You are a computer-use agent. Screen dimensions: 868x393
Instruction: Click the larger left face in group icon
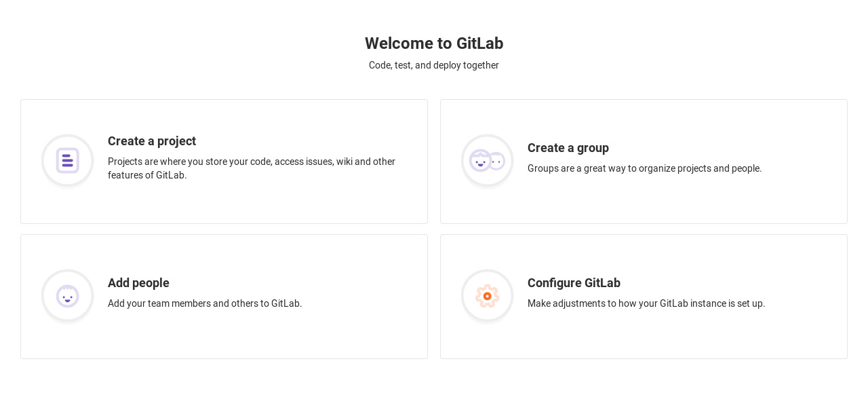point(480,160)
